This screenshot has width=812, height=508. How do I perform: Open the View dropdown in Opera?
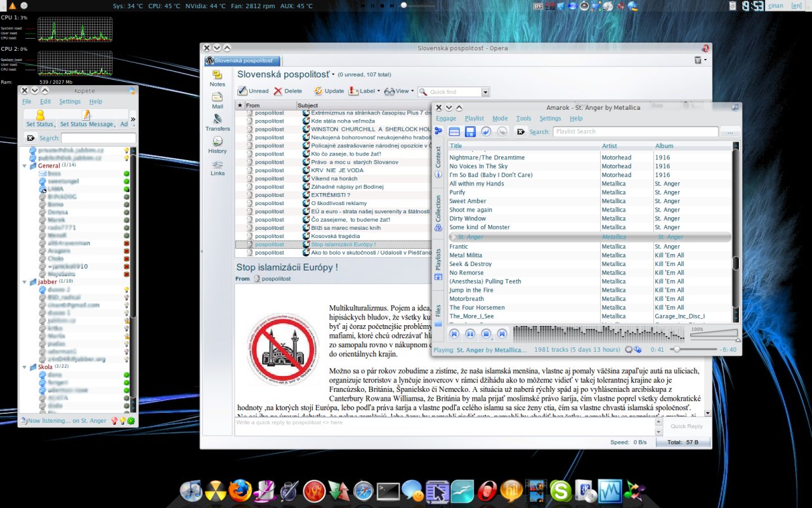point(399,91)
